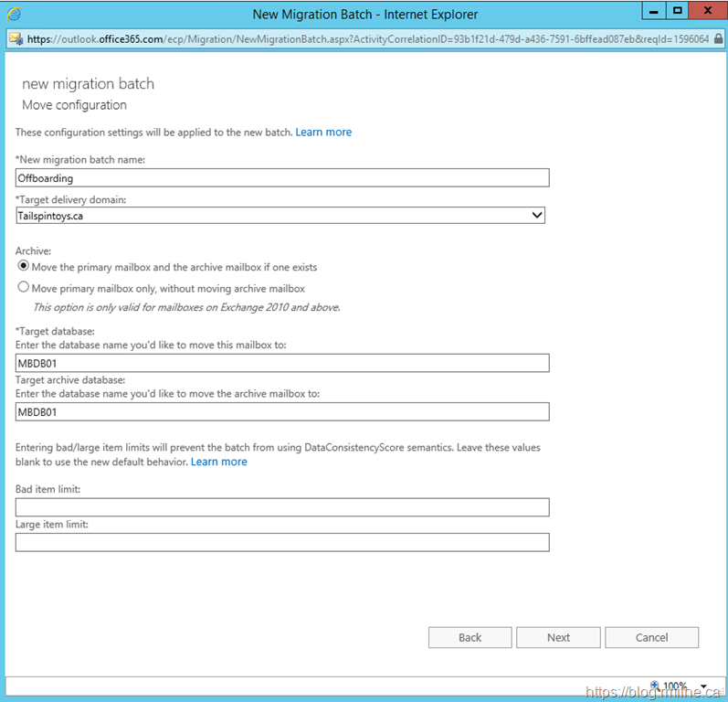Open Learn more link about DataConsistencyScore

[218, 463]
